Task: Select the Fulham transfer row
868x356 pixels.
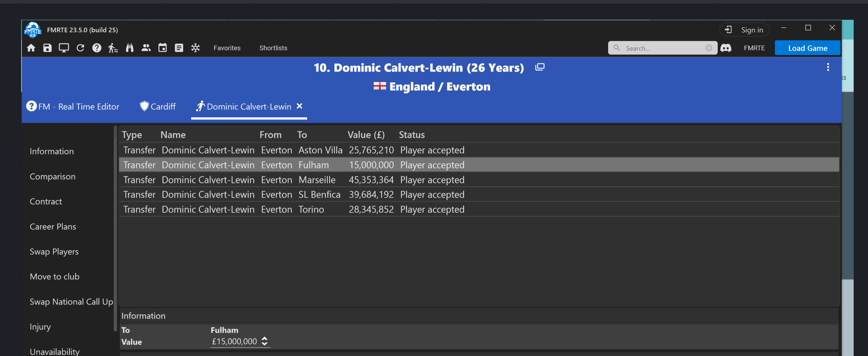Action: (479, 165)
